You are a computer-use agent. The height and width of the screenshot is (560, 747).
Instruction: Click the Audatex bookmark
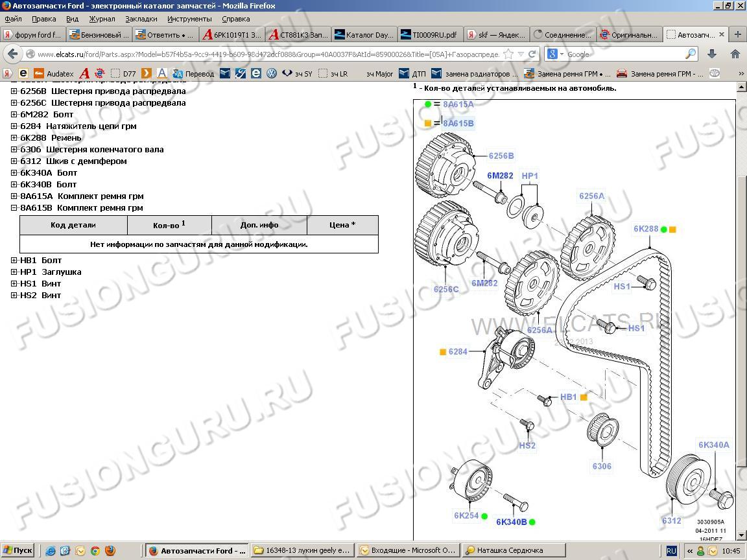click(53, 73)
